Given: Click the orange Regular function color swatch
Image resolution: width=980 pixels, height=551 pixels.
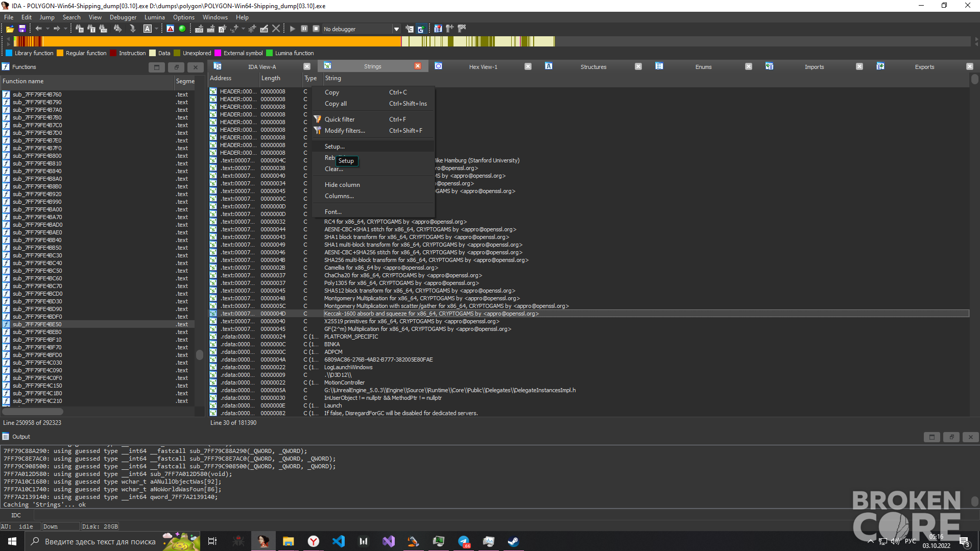Looking at the screenshot, I should point(60,53).
